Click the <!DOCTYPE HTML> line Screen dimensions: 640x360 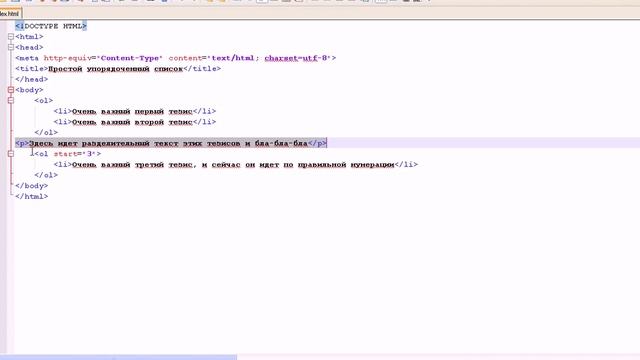coord(51,26)
